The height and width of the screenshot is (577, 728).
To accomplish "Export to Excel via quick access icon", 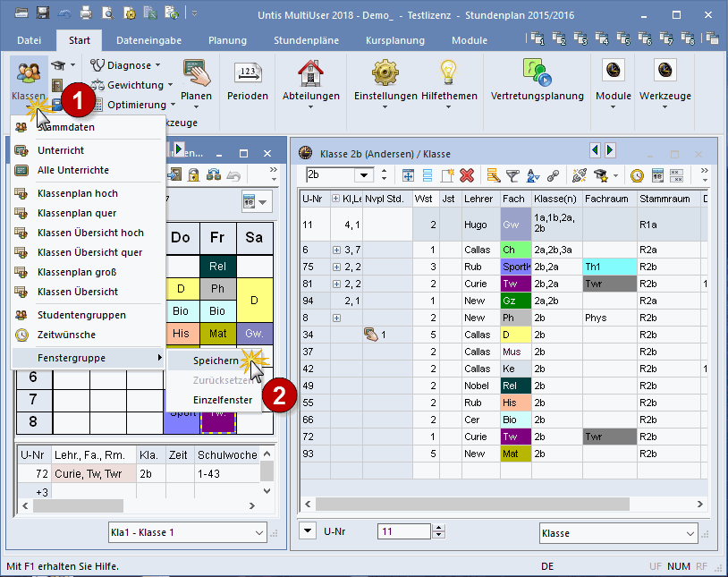I will tap(150, 13).
